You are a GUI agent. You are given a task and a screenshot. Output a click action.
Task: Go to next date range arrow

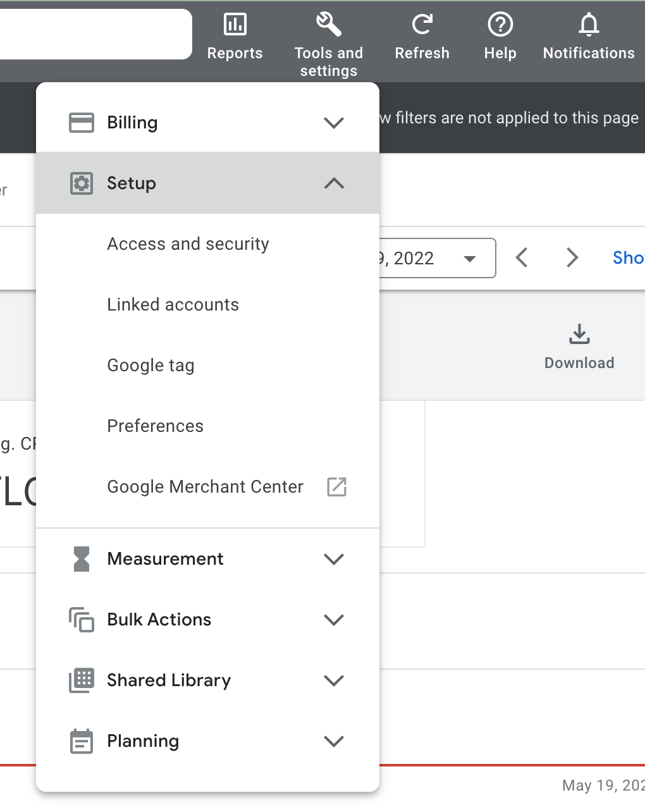[x=572, y=258]
